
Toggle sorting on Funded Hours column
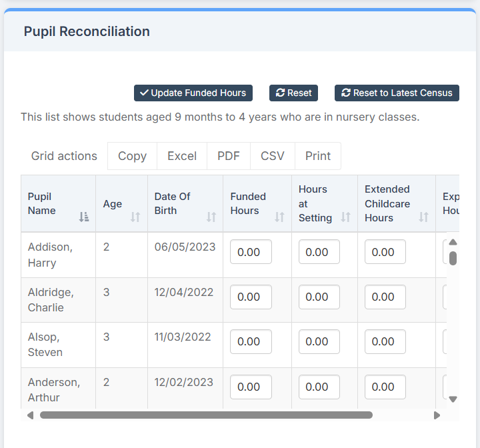tap(279, 217)
